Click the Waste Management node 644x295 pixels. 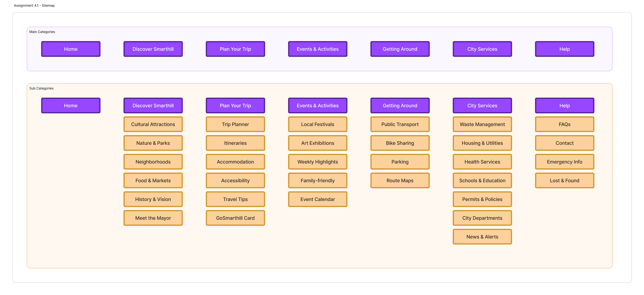(482, 124)
